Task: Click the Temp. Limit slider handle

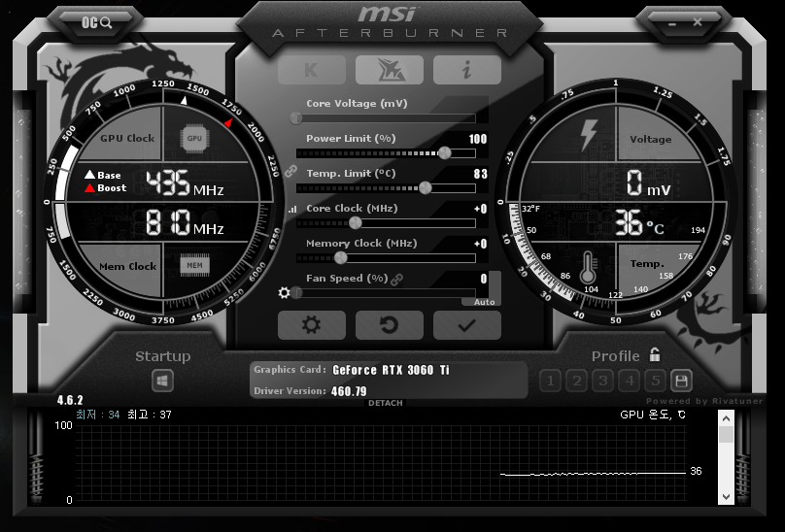Action: point(425,188)
